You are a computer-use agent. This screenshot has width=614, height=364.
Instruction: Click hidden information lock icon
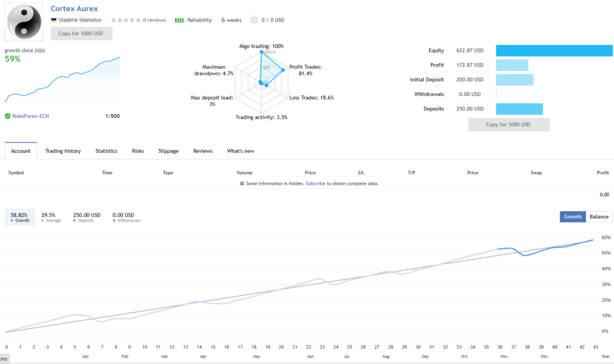pyautogui.click(x=242, y=183)
